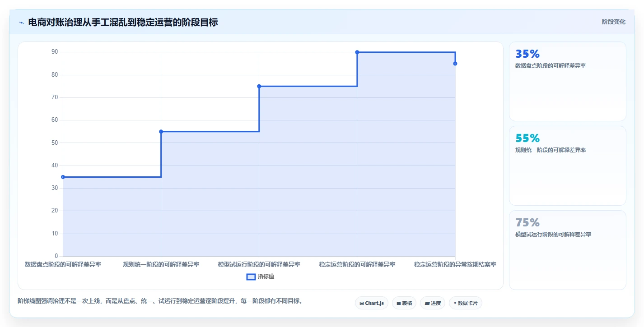Viewport: 644px width, 327px height.
Task: Select the 表格 tag pill
Action: (x=404, y=303)
